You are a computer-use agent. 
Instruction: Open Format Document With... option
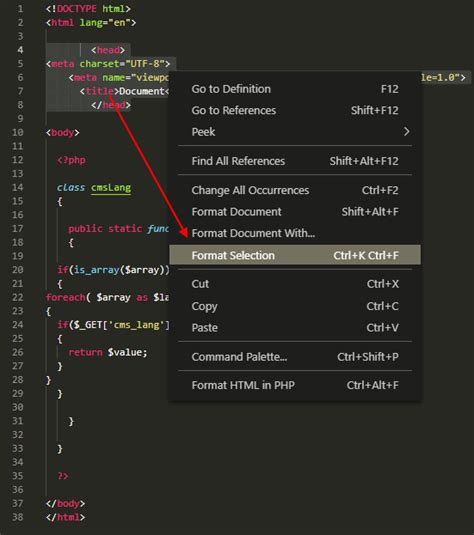point(295,233)
